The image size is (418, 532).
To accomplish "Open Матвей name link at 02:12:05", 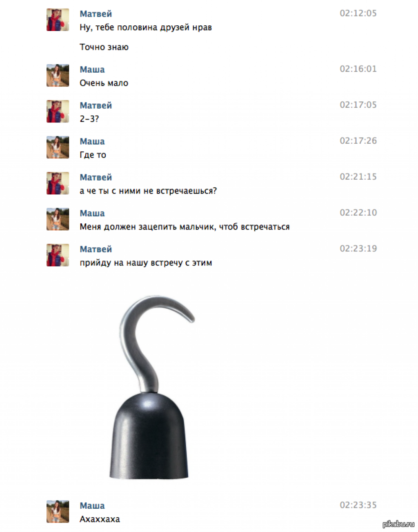I will 96,14.
